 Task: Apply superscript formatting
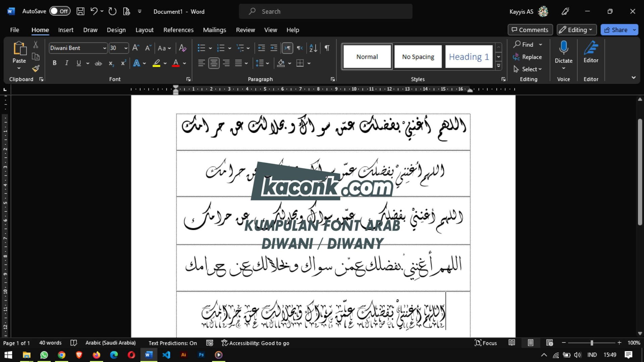point(123,63)
